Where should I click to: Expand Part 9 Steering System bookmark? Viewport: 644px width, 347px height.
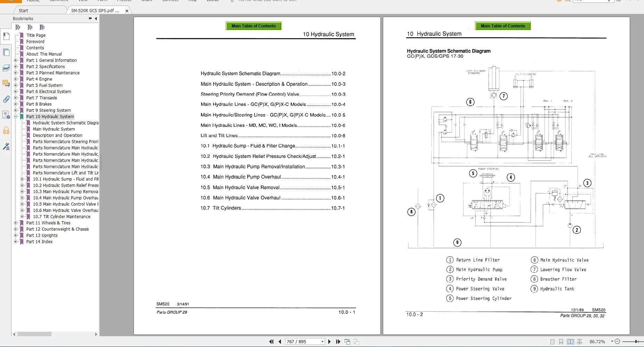[15, 110]
